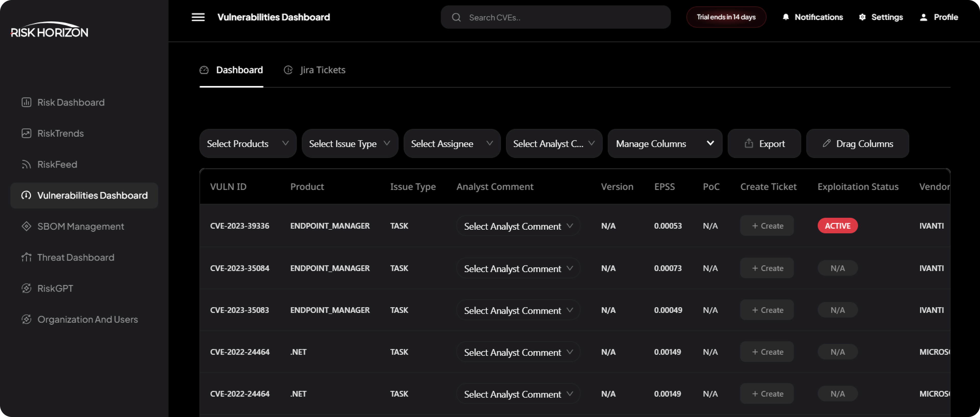Click CVE-2023-35084 vulnerability ID
The width and height of the screenshot is (980, 417).
(240, 268)
